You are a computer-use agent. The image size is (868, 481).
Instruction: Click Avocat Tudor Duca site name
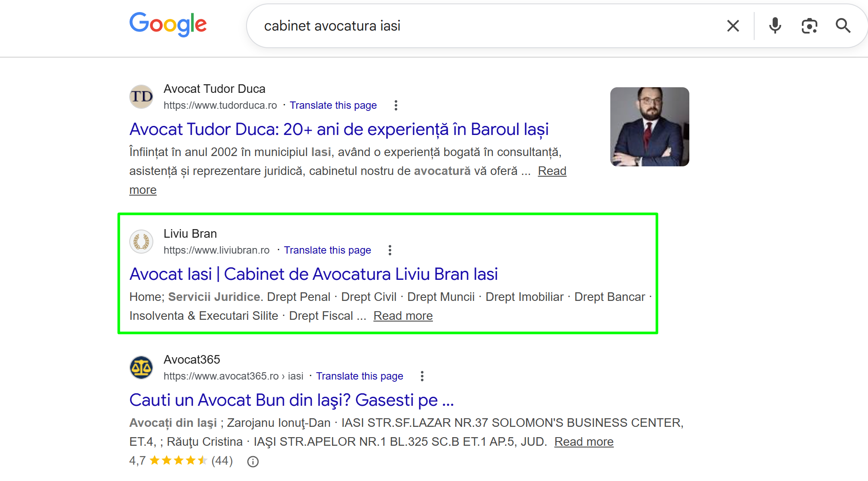pyautogui.click(x=214, y=89)
